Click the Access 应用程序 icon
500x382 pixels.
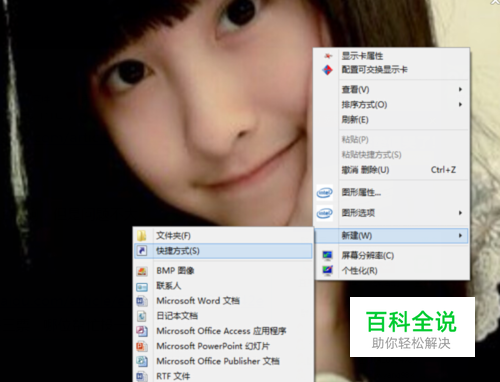pyautogui.click(x=142, y=331)
